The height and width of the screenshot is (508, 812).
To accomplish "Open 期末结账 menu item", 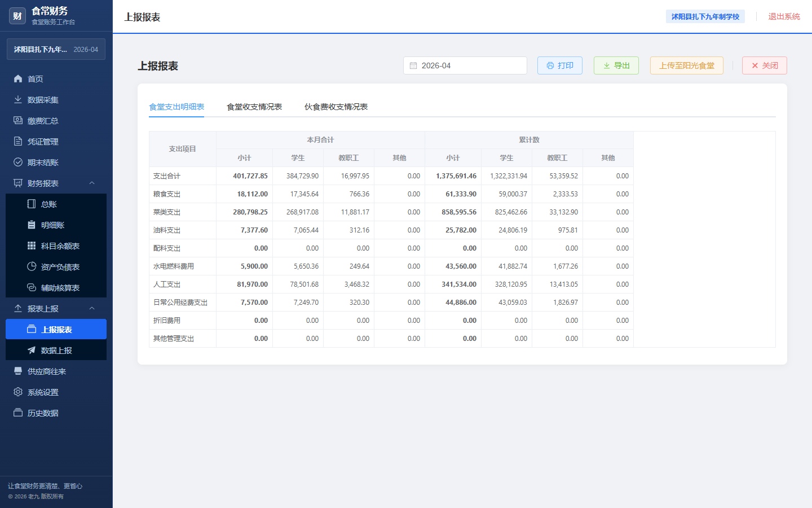I will (x=56, y=162).
